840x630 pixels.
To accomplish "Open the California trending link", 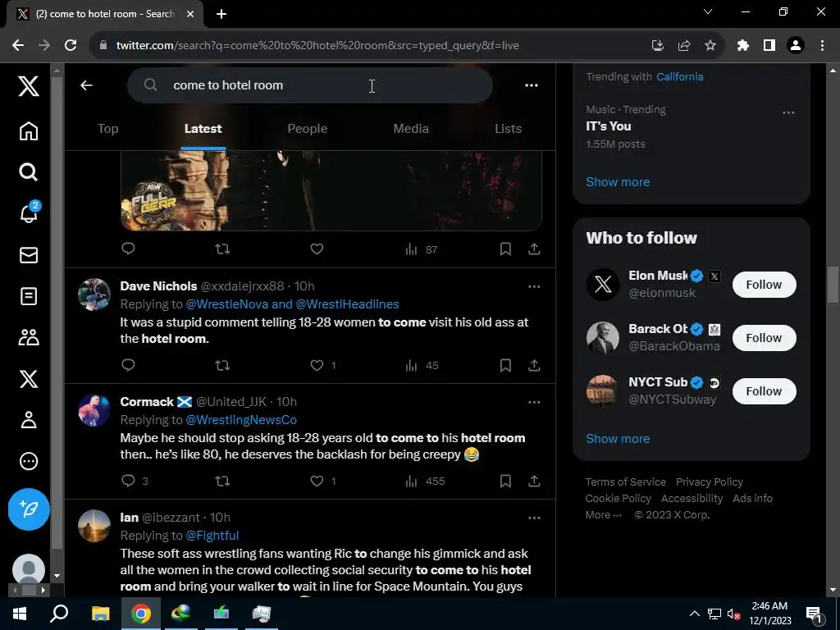I will tap(680, 76).
